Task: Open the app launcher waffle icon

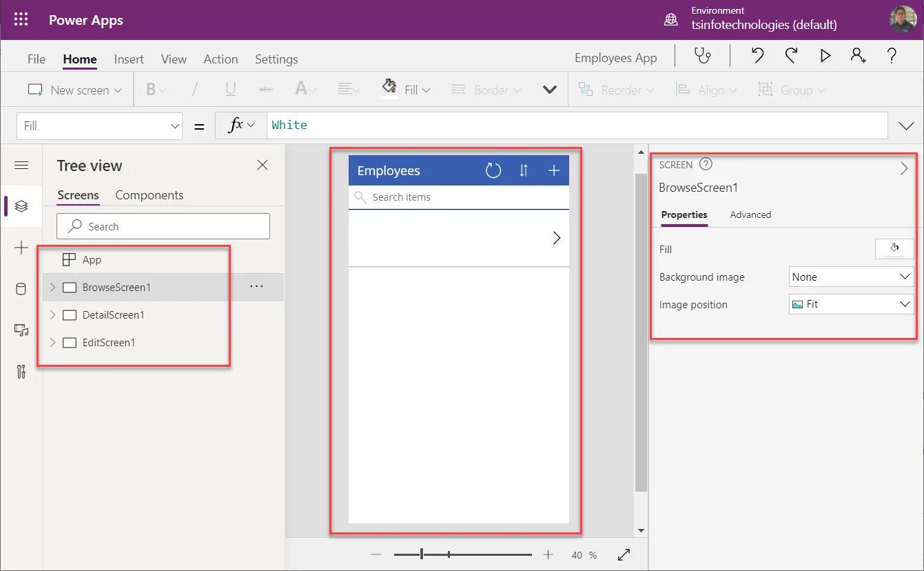Action: [x=21, y=20]
